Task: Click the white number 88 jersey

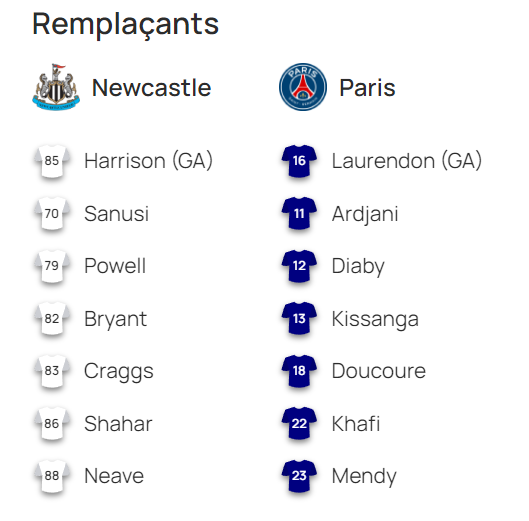Action: 52,475
